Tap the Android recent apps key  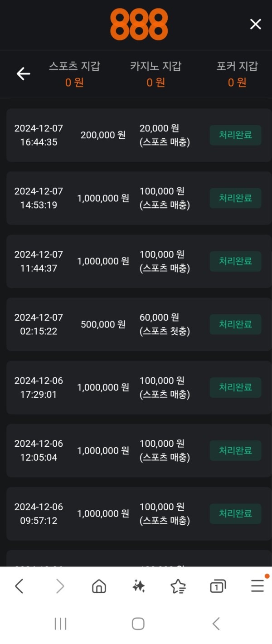click(x=60, y=624)
